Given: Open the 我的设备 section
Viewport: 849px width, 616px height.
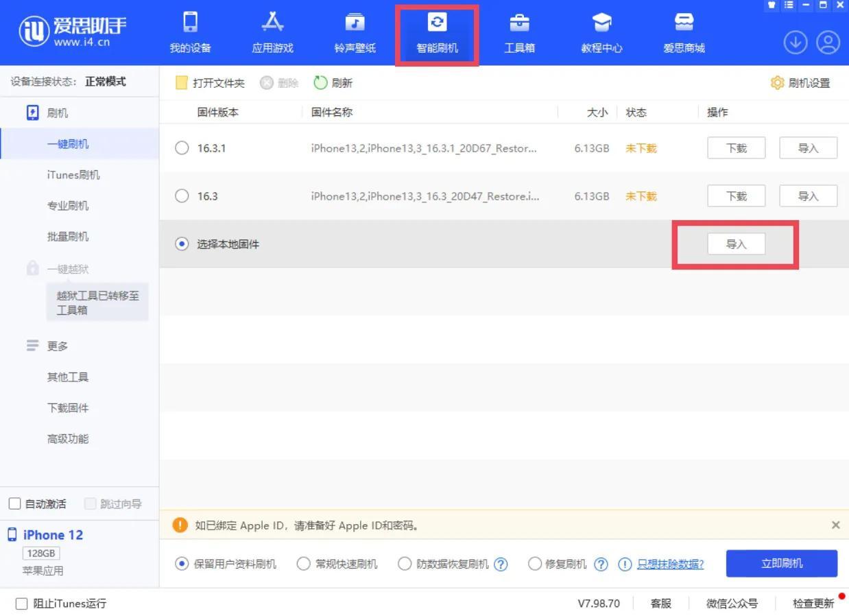Looking at the screenshot, I should [x=190, y=31].
